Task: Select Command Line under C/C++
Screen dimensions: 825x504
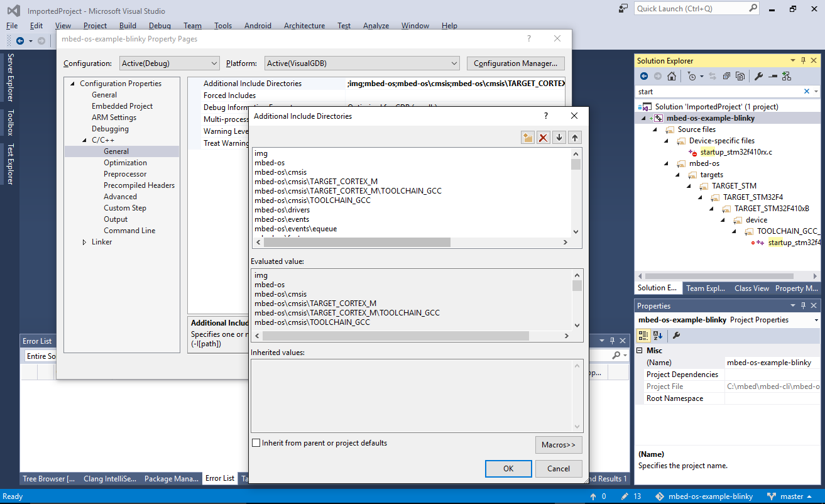Action: [x=129, y=231]
